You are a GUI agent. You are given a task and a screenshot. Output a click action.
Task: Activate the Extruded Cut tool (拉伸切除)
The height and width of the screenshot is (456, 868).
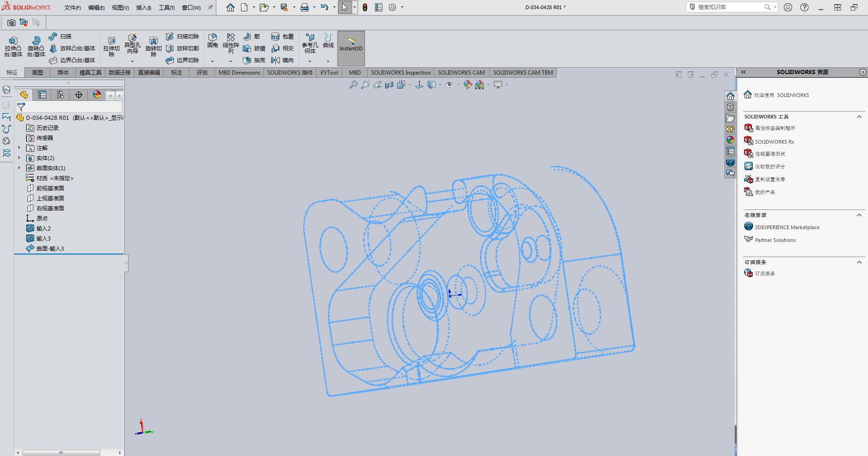click(111, 47)
